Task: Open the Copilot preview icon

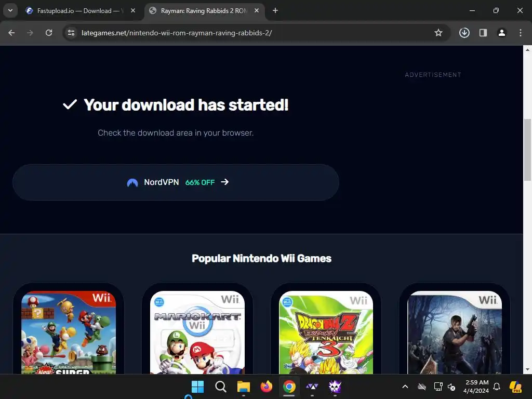Action: click(x=516, y=387)
